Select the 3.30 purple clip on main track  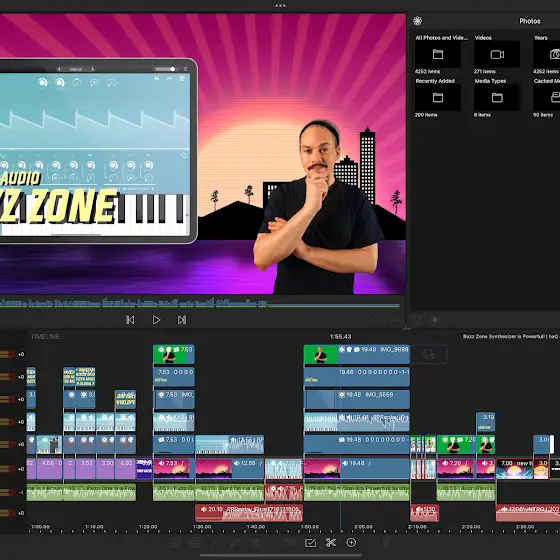click(x=105, y=469)
